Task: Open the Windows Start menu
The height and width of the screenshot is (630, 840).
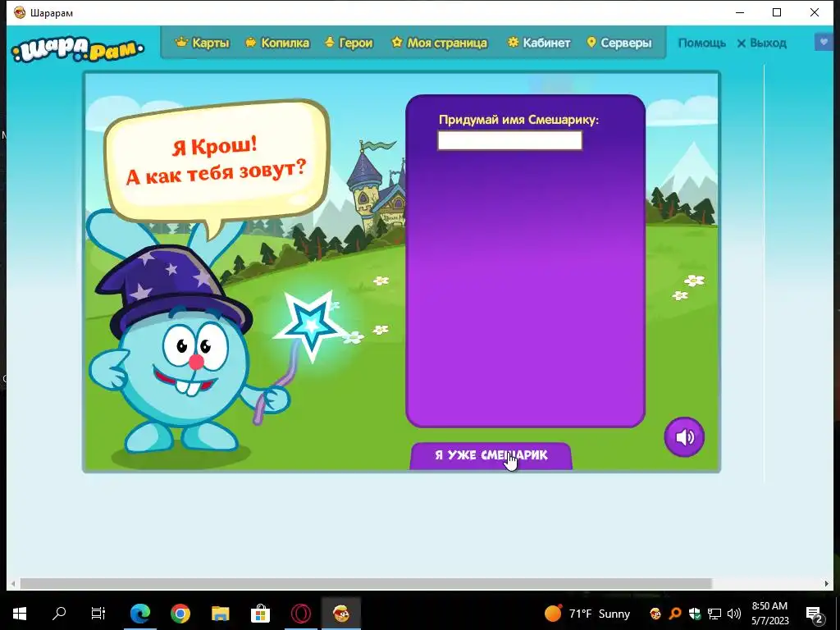Action: pyautogui.click(x=20, y=613)
